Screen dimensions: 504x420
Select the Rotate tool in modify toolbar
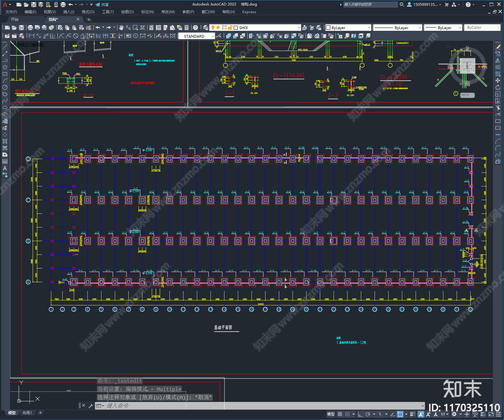click(498, 87)
